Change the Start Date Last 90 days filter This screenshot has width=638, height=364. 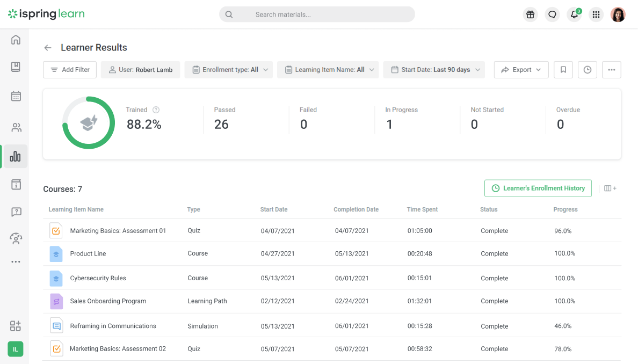pyautogui.click(x=433, y=69)
